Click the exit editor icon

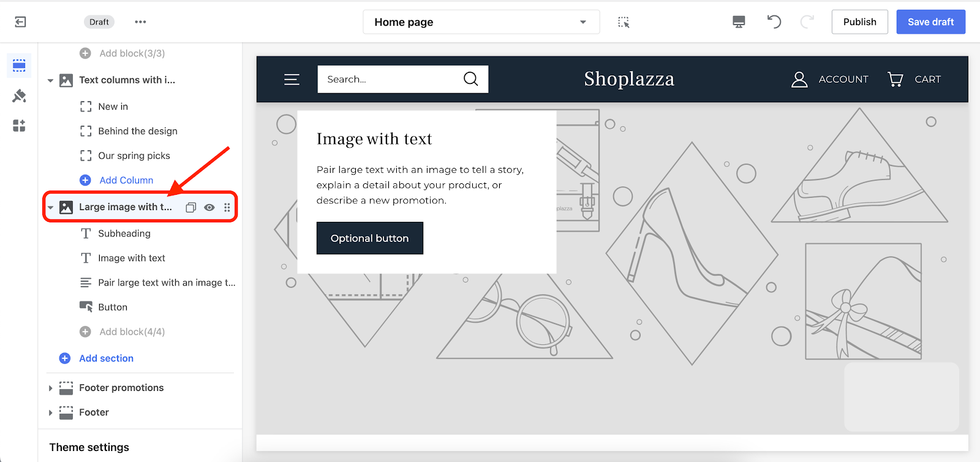coord(20,22)
